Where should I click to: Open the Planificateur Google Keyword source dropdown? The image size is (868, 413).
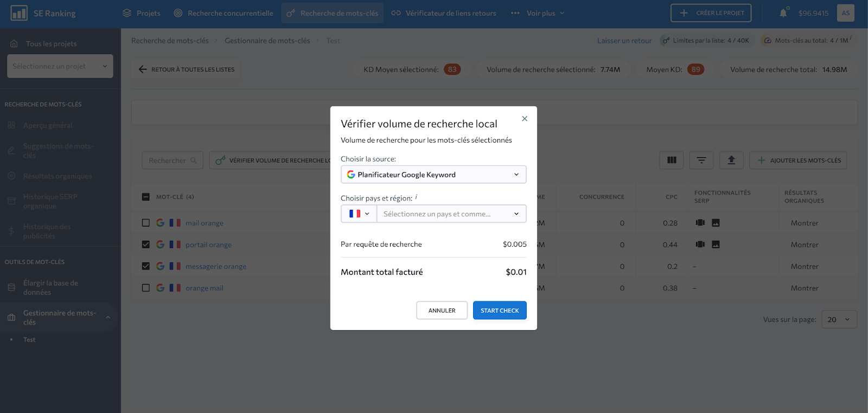[x=433, y=175]
